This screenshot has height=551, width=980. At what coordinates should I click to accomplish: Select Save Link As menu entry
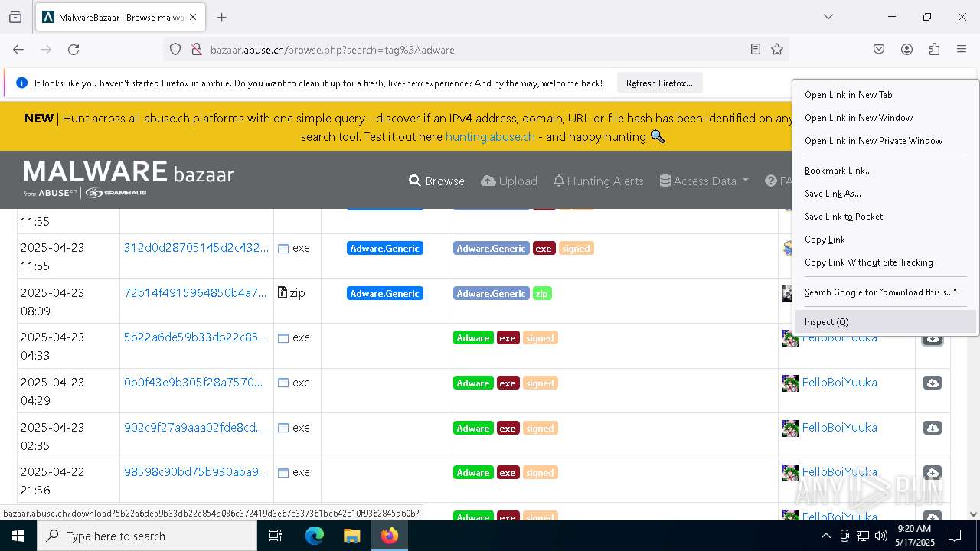(x=885, y=194)
